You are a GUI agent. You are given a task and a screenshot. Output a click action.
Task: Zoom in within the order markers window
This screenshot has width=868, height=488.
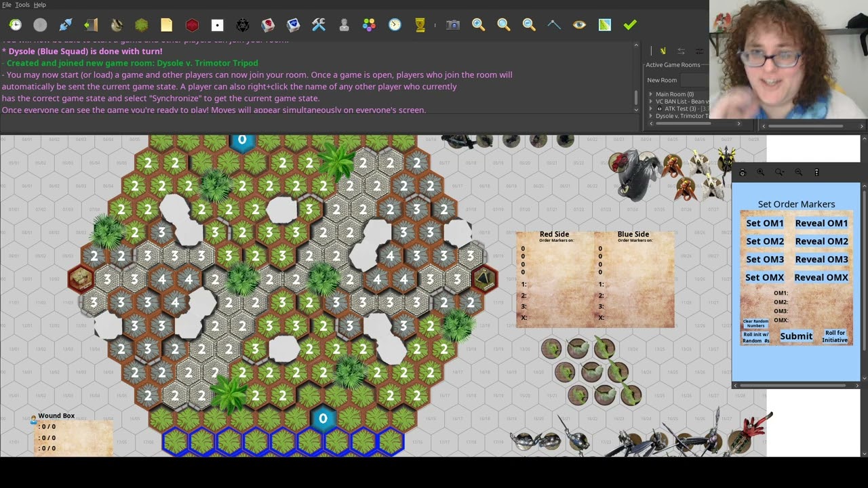(761, 173)
